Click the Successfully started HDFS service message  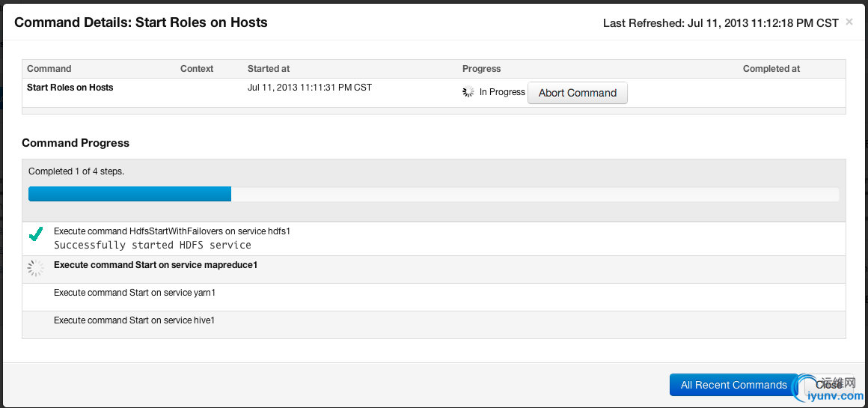pos(153,245)
